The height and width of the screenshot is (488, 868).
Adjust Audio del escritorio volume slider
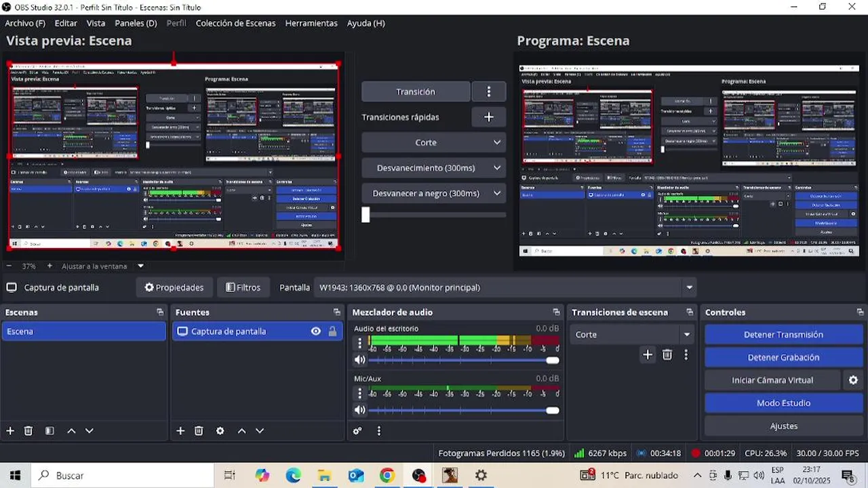pos(464,361)
